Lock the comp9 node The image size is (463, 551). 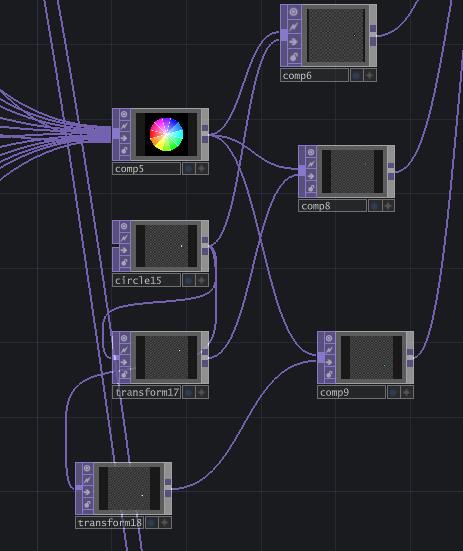pos(329,374)
